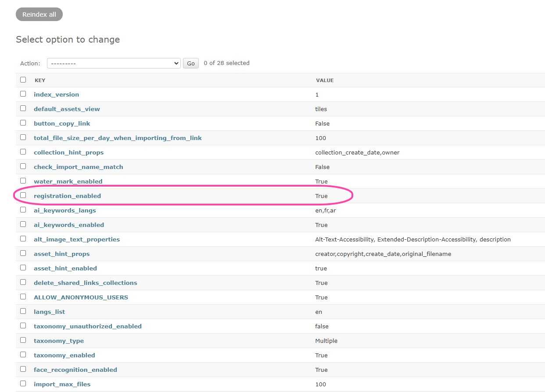Click the Reindex all button

point(39,14)
